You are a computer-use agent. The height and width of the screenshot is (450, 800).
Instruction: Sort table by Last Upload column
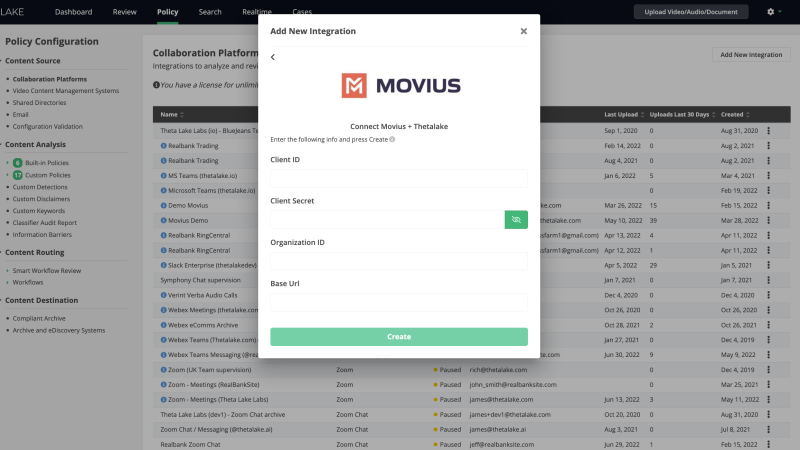(x=624, y=114)
